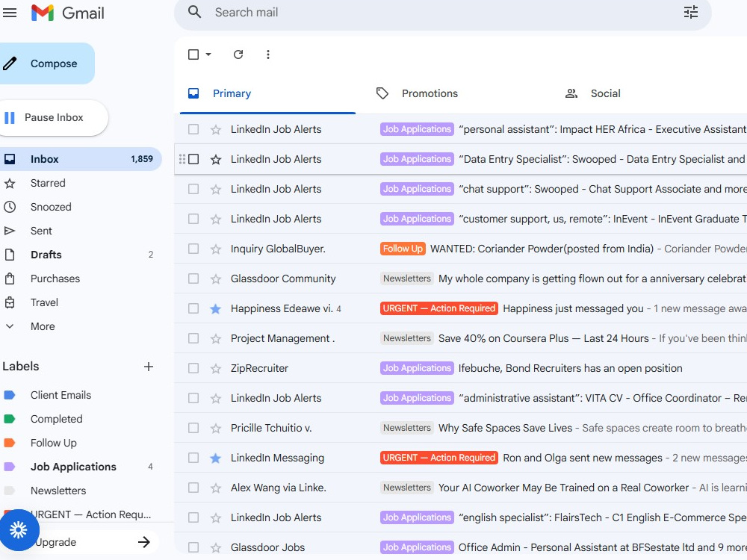The height and width of the screenshot is (560, 747).
Task: Unstar the Happiness Edeawe email
Action: (216, 308)
